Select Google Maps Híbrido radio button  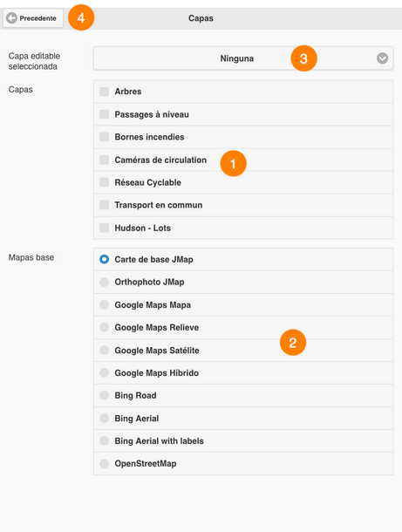point(104,373)
